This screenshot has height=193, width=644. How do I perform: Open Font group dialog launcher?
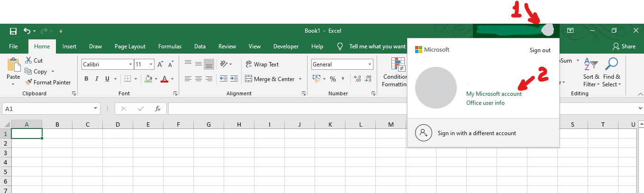(x=176, y=94)
